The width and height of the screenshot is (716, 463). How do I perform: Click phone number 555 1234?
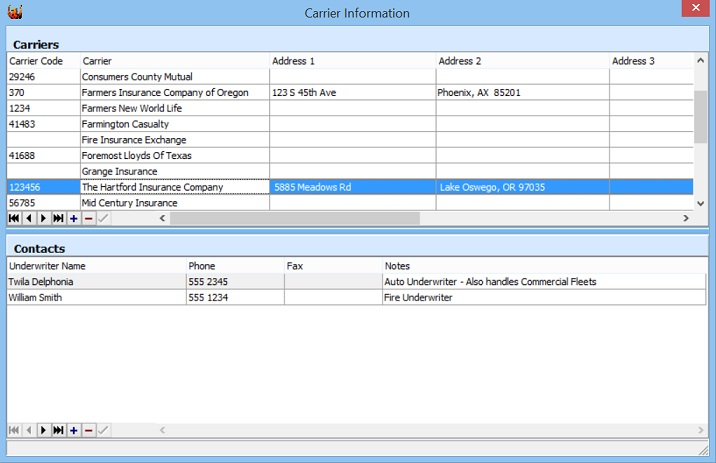click(235, 297)
